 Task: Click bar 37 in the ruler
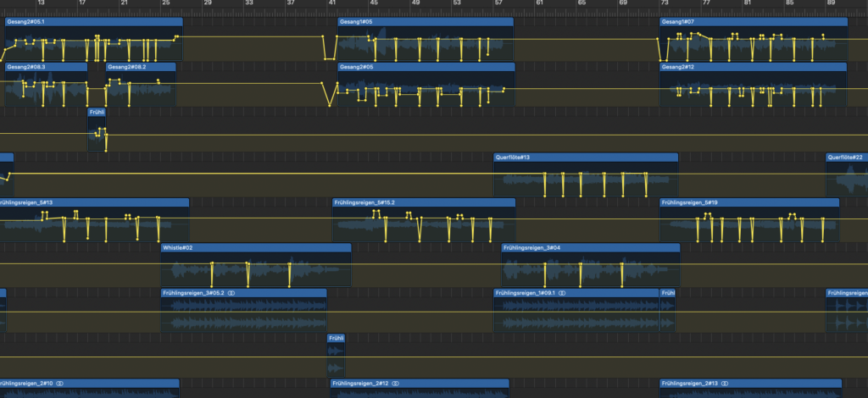(x=291, y=3)
